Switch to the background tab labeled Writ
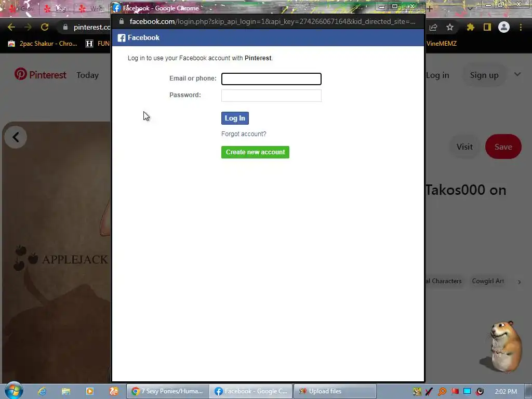The height and width of the screenshot is (399, 532). click(91, 9)
